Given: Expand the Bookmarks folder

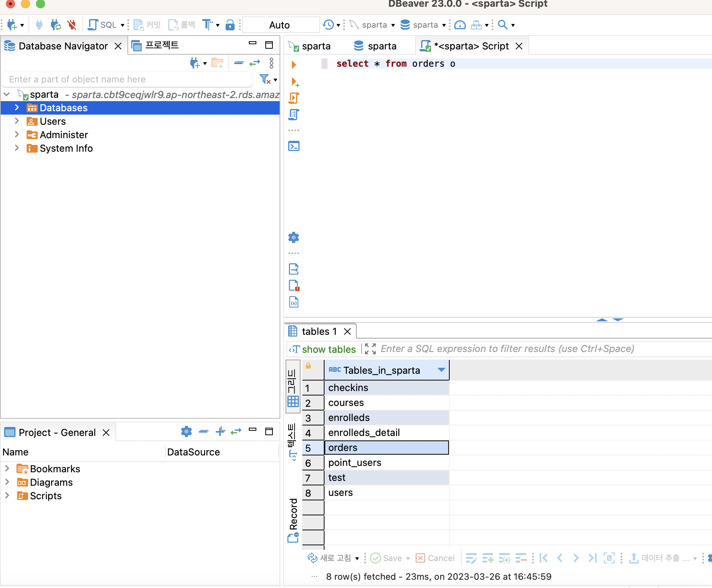Looking at the screenshot, I should pos(7,469).
